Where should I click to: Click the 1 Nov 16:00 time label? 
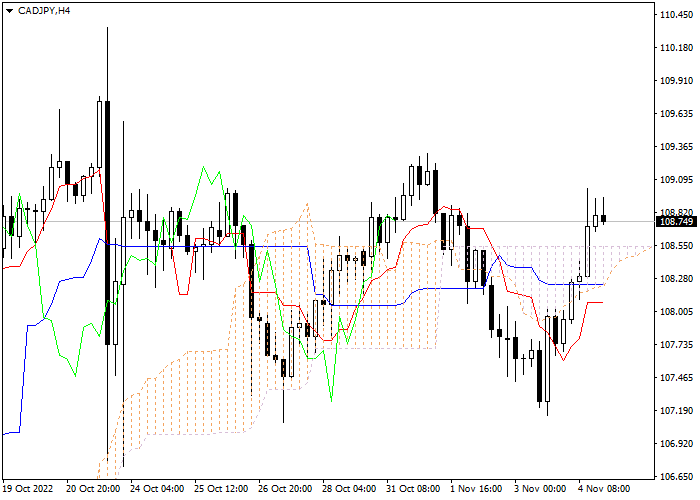tap(477, 489)
